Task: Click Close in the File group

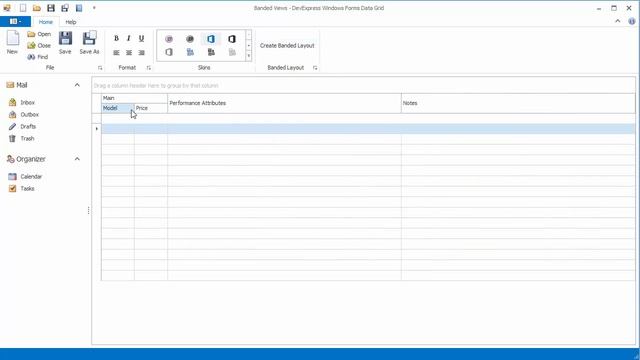Action: [x=39, y=46]
